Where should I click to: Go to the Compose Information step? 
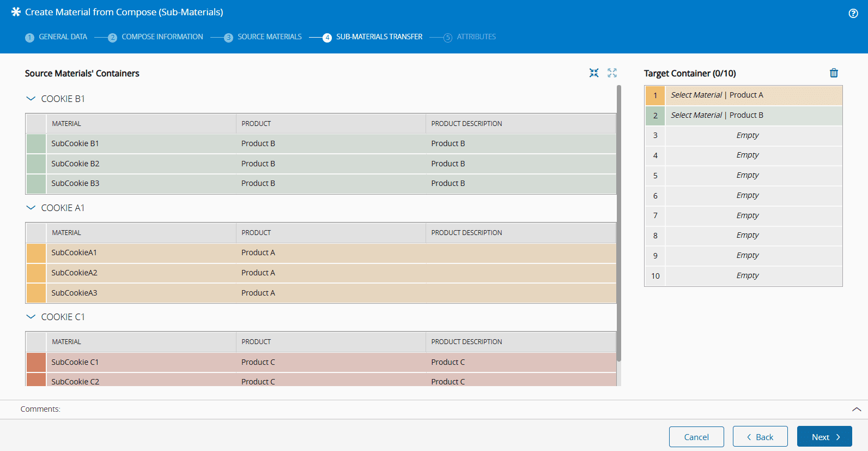point(162,37)
